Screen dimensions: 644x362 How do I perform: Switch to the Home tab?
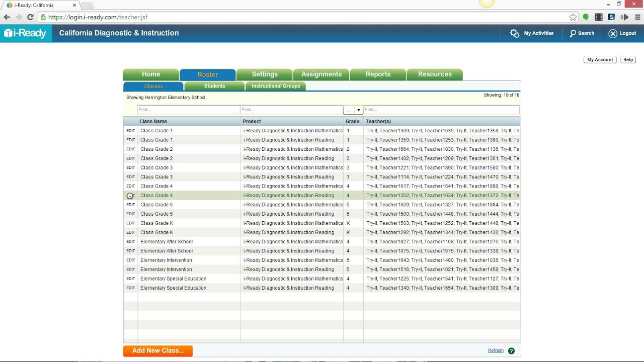[x=151, y=74]
